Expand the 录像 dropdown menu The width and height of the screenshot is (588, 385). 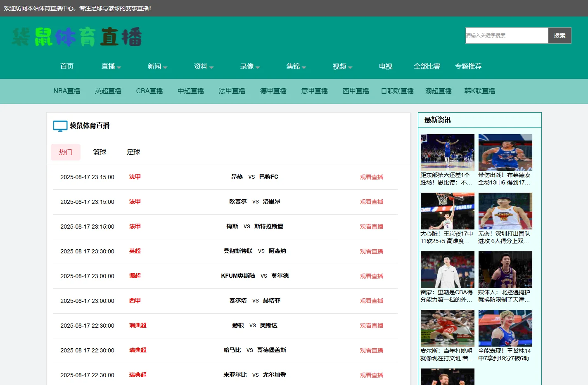coord(250,66)
